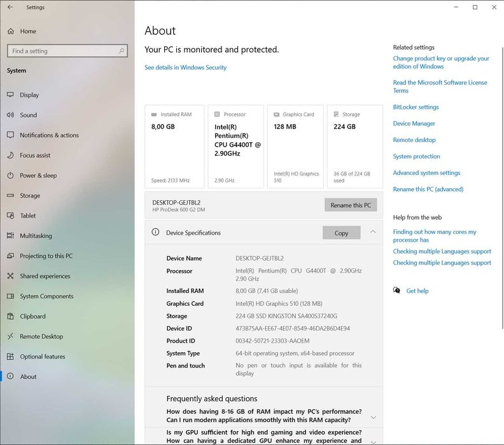Select the Clipboard icon in sidebar
Image resolution: width=504 pixels, height=445 pixels.
click(10, 316)
